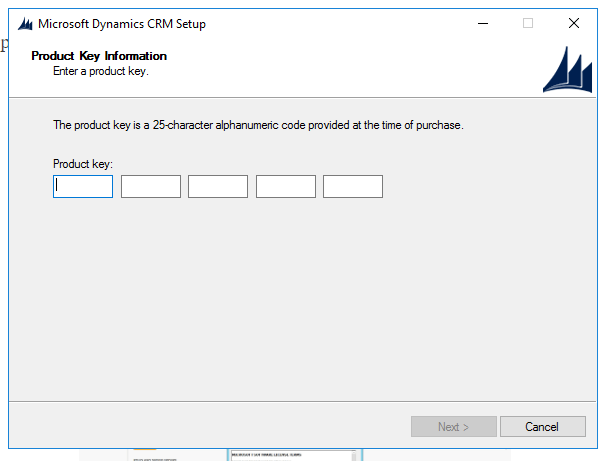Click the "Product key:" label
The image size is (609, 461).
[x=83, y=163]
